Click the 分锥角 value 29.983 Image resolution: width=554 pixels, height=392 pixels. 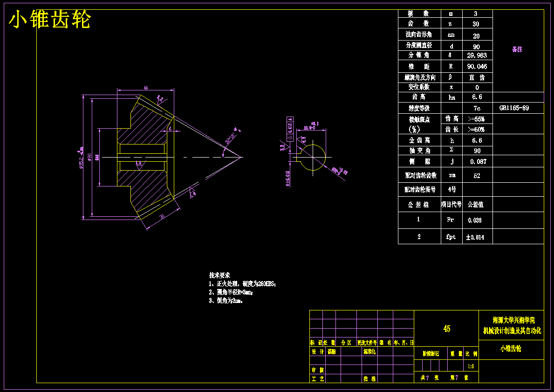[477, 55]
